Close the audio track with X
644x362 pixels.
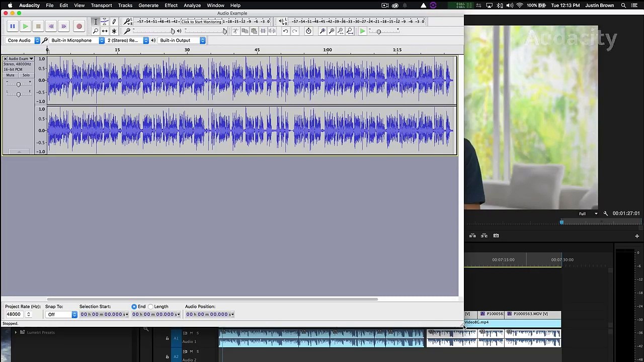coord(5,59)
